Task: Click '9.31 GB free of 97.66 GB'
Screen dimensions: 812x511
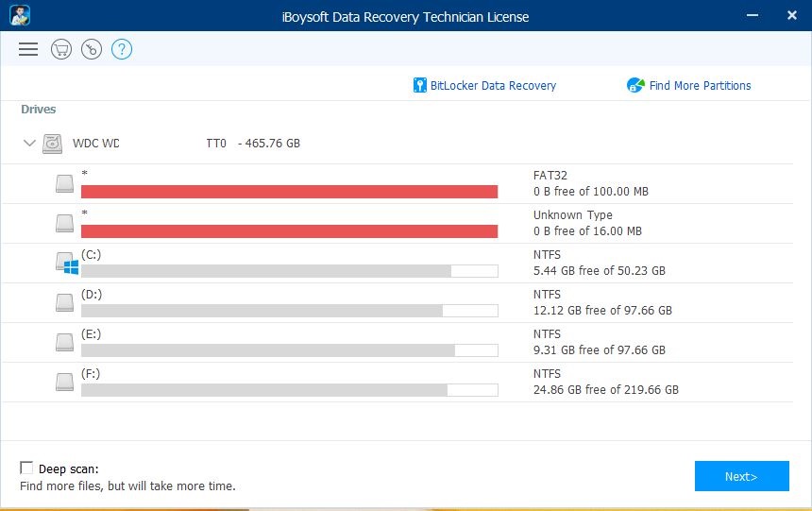Action: point(600,349)
